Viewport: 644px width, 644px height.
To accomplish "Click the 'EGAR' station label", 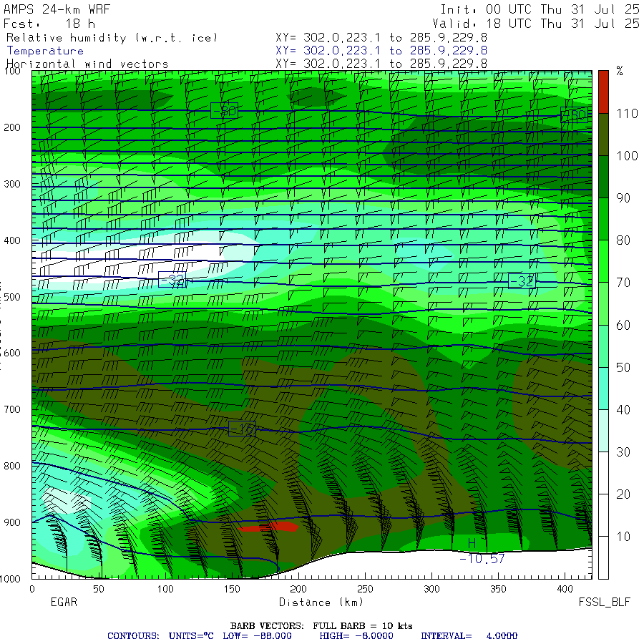I will pos(64,602).
